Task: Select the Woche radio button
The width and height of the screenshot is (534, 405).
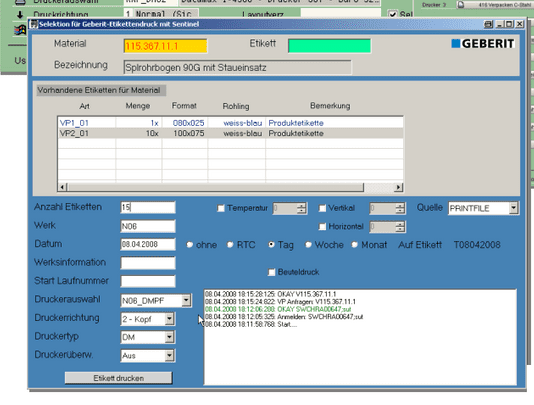Action: 309,245
